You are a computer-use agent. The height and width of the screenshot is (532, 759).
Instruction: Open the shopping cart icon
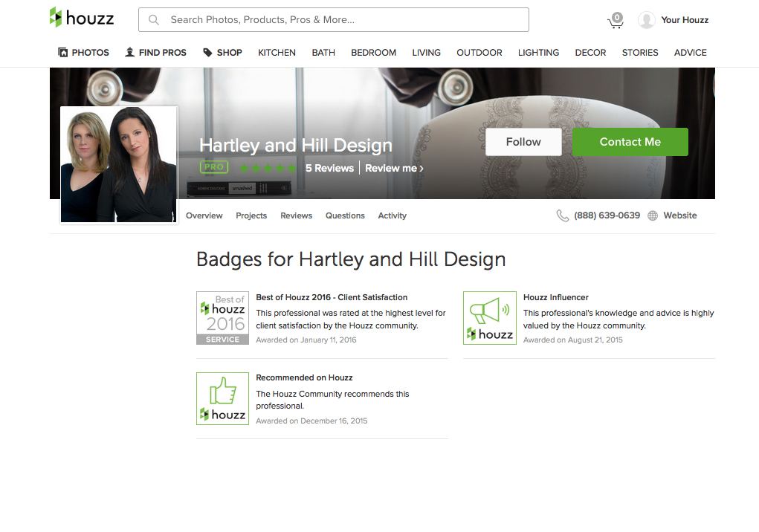tap(616, 20)
